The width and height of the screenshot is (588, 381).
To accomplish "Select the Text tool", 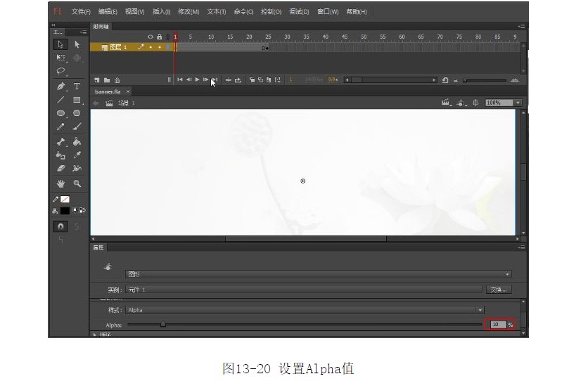I will 77,86.
